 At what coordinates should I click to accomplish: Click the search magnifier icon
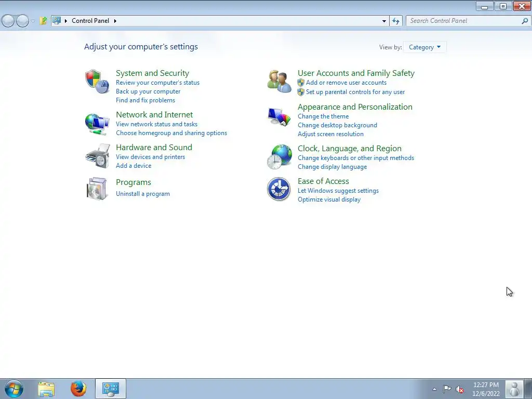525,21
